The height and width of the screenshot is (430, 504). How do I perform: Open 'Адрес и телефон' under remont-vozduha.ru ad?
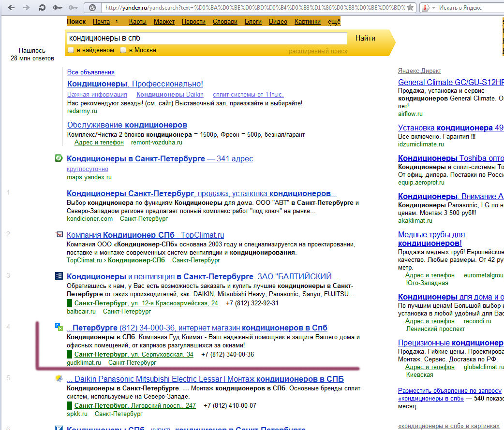[99, 142]
